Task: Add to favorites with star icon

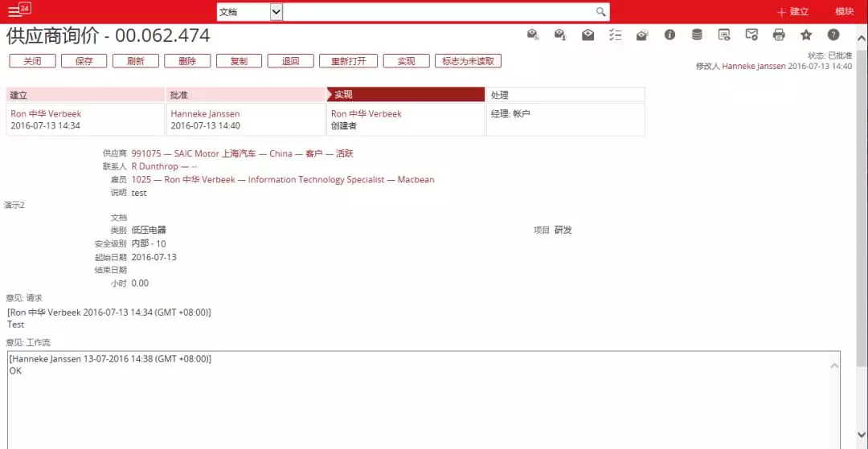Action: [805, 35]
